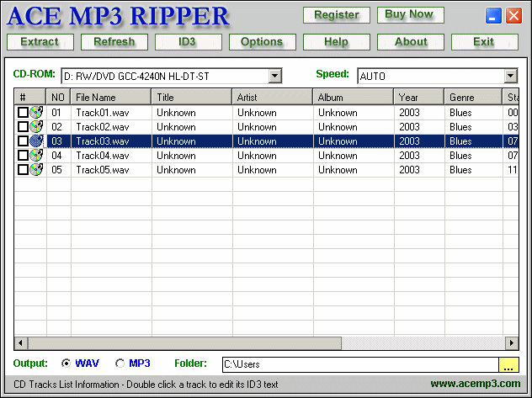Click the horizontal scrollbar thumb

pyautogui.click(x=184, y=342)
